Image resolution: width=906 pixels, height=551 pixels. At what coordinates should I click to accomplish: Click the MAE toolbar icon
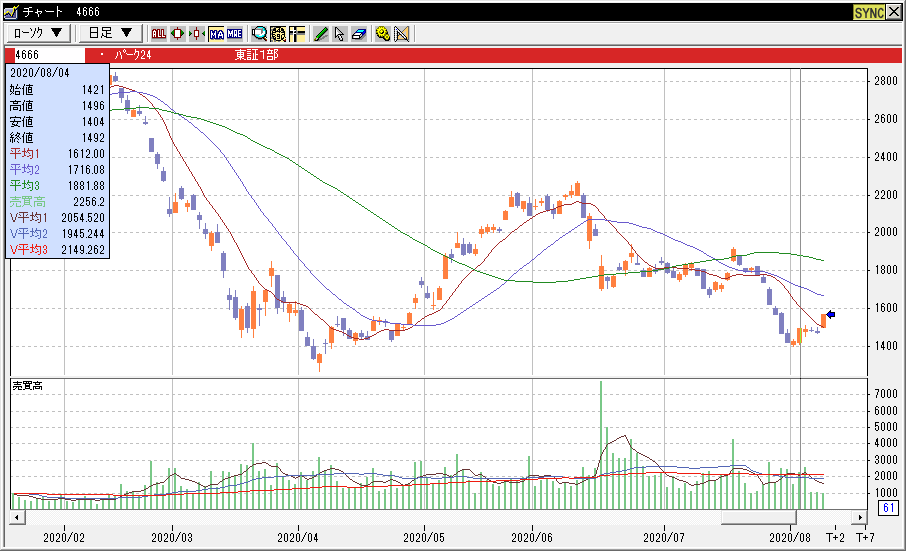(x=234, y=33)
